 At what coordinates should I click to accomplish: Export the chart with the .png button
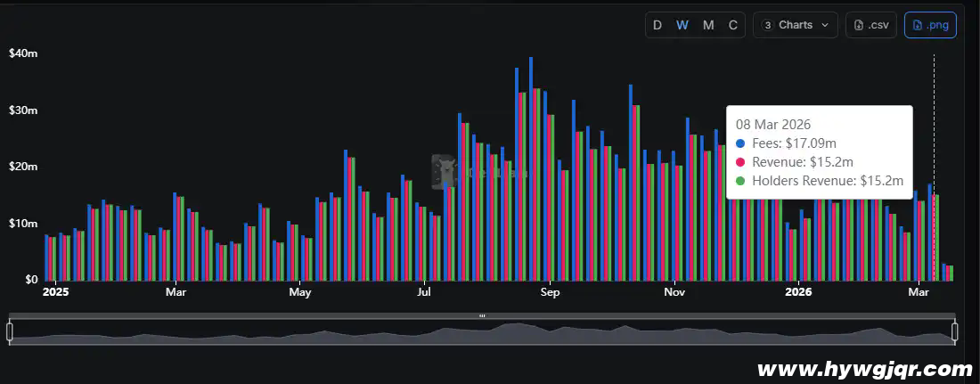pyautogui.click(x=930, y=25)
